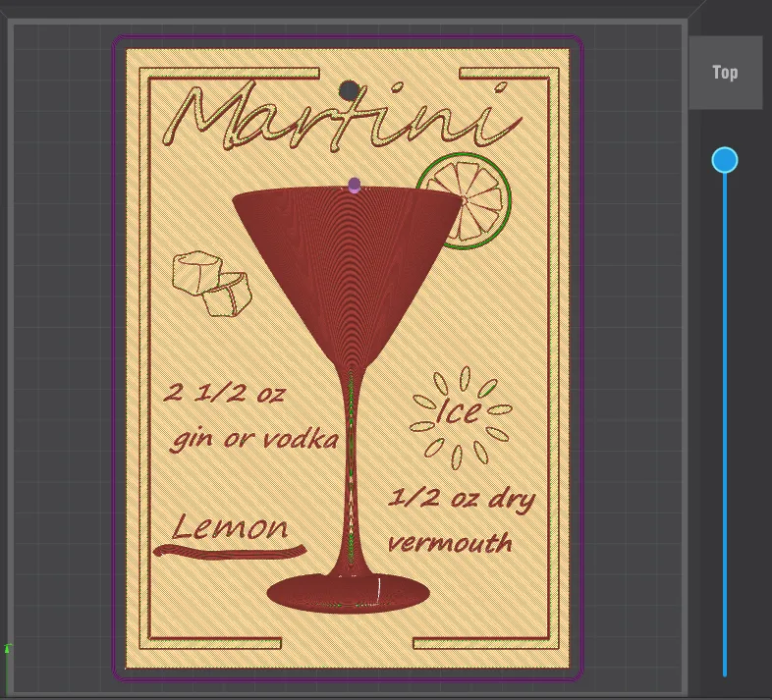Click the 'gin or vodka' text
Screen dimensions: 772x700
(x=253, y=438)
